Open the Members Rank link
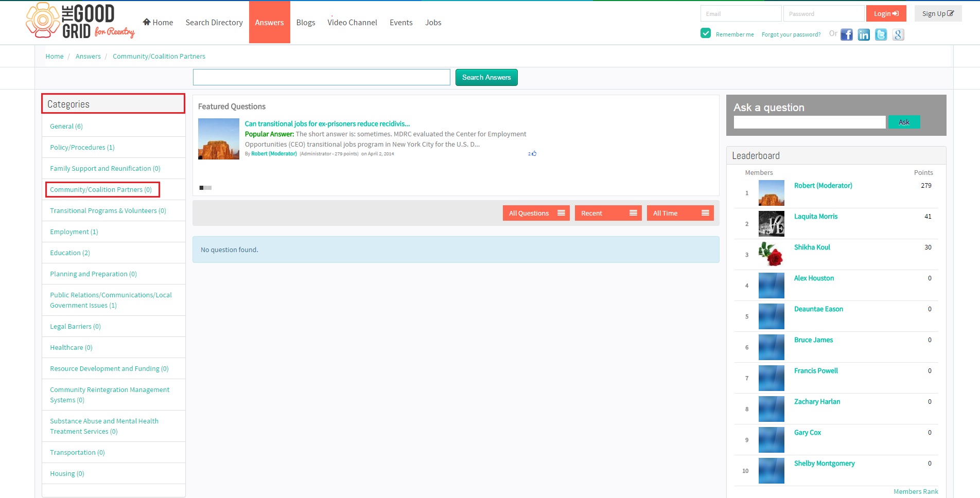The image size is (980, 498). coord(916,491)
